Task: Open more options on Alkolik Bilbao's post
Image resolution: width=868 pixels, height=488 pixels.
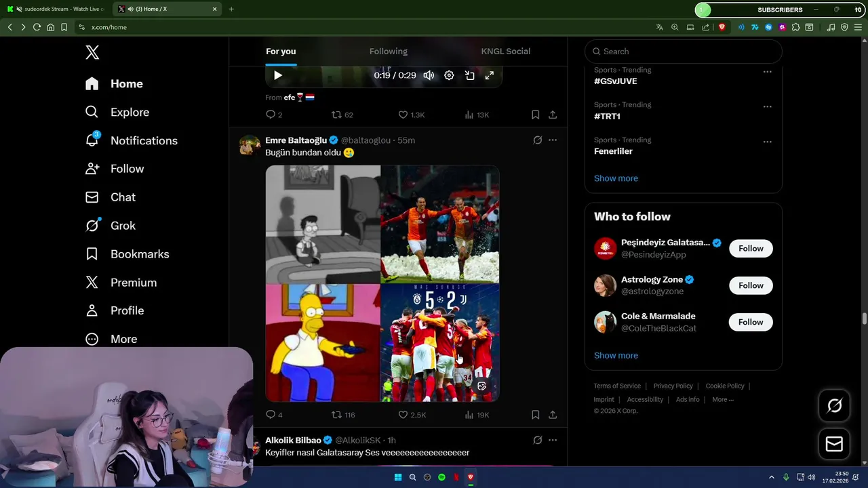Action: point(553,441)
